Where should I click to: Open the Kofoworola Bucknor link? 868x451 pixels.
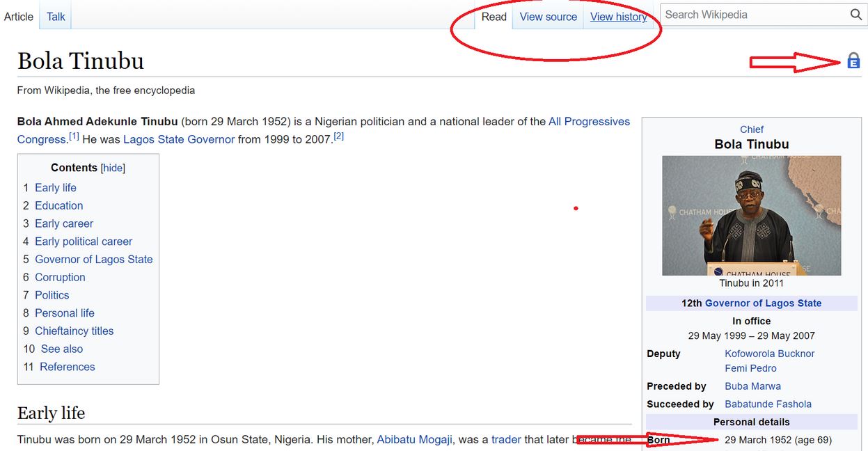click(769, 354)
